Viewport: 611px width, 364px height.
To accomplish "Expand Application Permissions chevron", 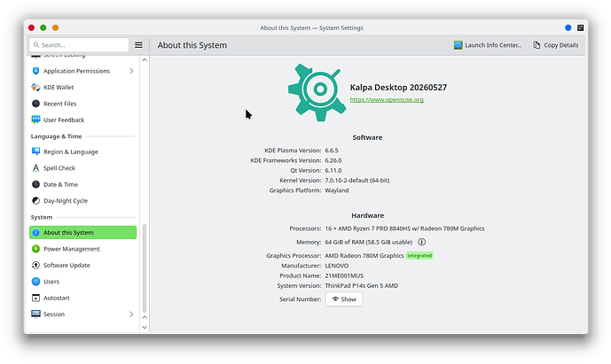I will 131,71.
